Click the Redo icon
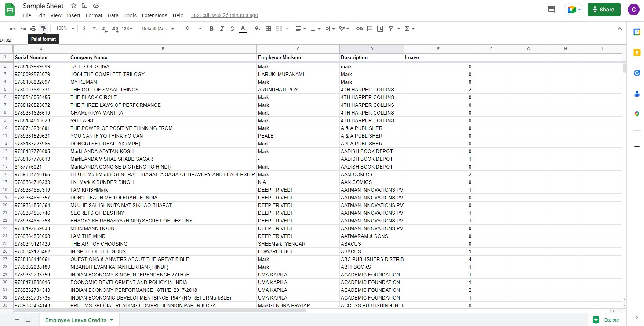This screenshot has width=644, height=326. 23,29
